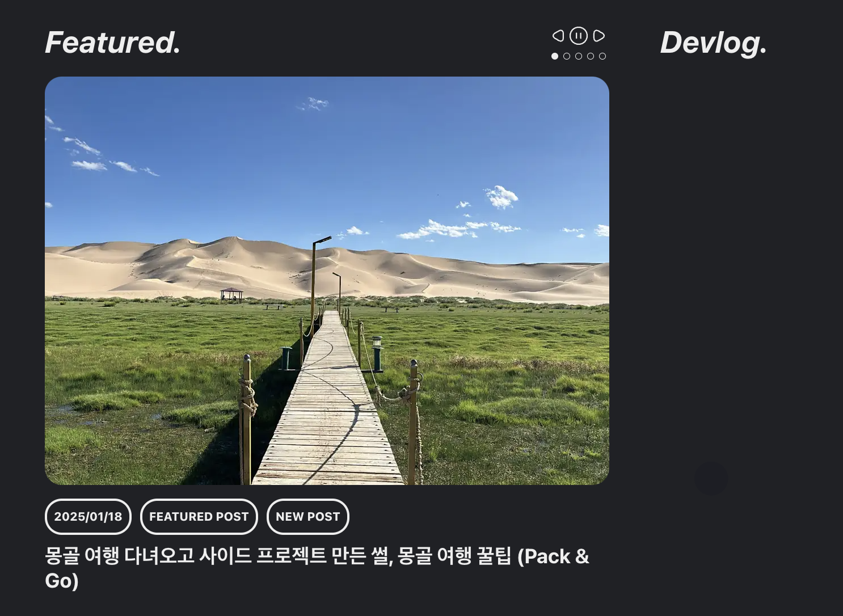Click the 2025/01/18 date tag

click(88, 517)
